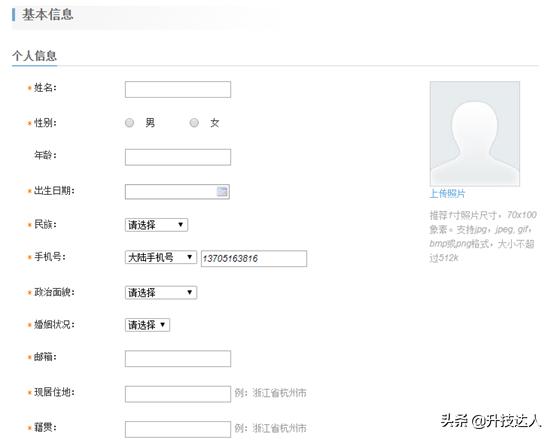
Task: Click the 手机号 label
Action: [x=49, y=257]
